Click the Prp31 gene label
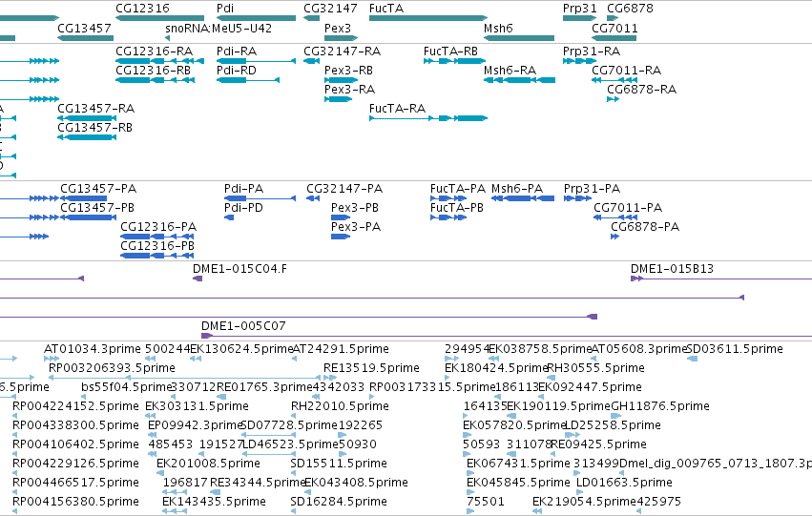Image resolution: width=812 pixels, height=516 pixels. coord(579,9)
